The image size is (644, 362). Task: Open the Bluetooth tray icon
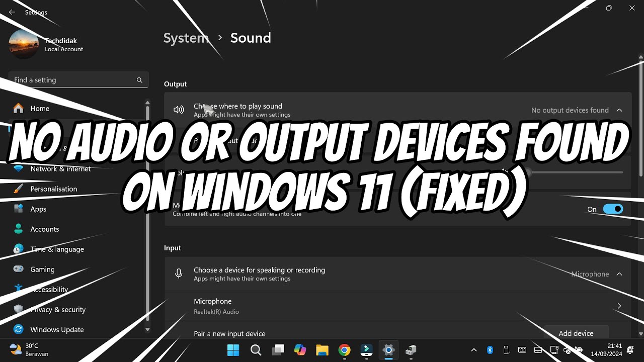(490, 350)
